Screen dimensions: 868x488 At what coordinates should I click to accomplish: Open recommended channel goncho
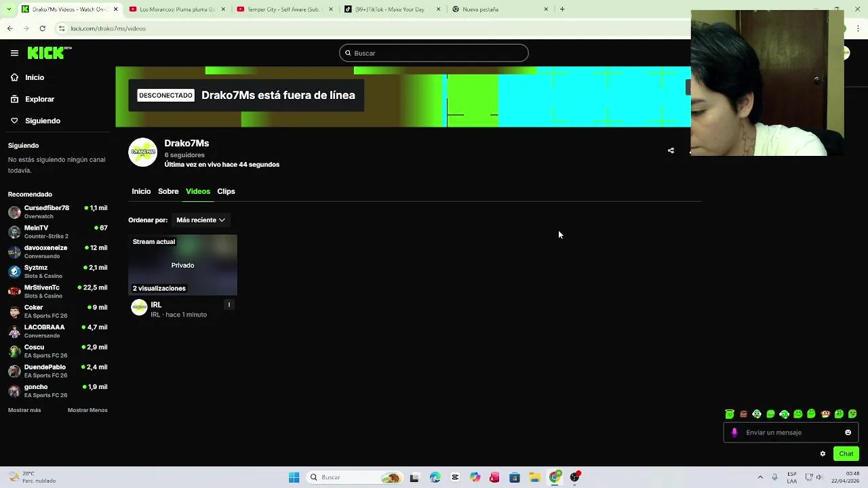[58, 390]
